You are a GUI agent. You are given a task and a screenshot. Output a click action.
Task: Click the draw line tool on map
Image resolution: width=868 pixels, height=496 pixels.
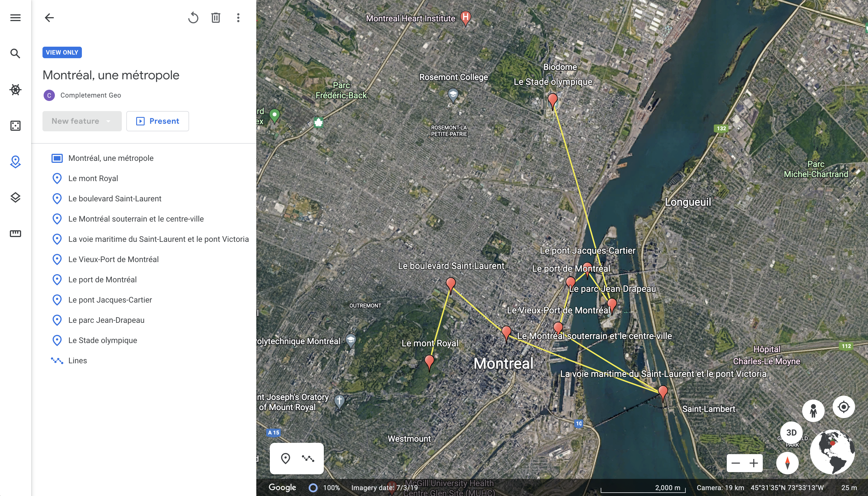(x=308, y=459)
